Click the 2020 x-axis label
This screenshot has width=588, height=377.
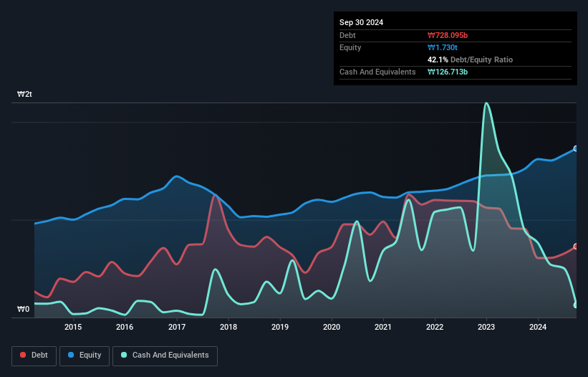tap(332, 327)
